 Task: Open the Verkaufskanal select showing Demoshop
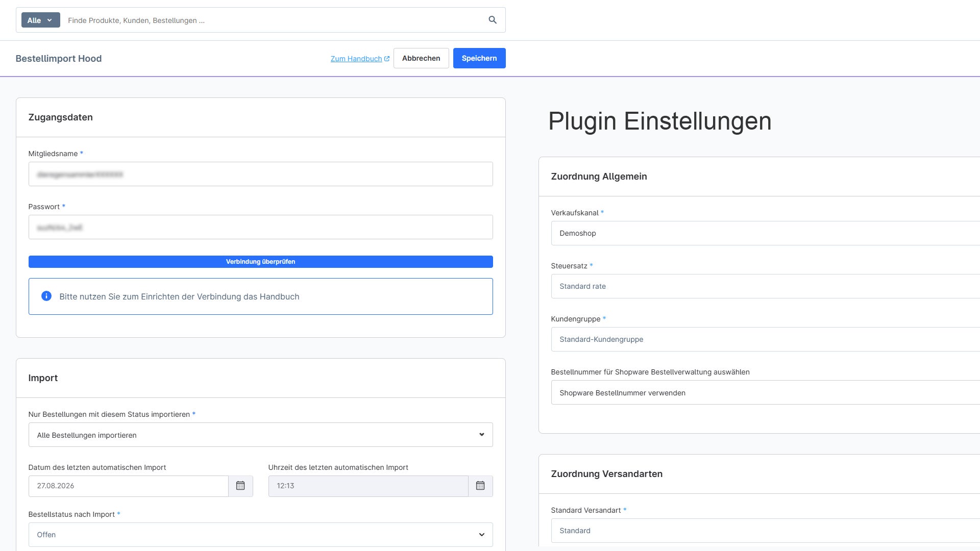766,233
